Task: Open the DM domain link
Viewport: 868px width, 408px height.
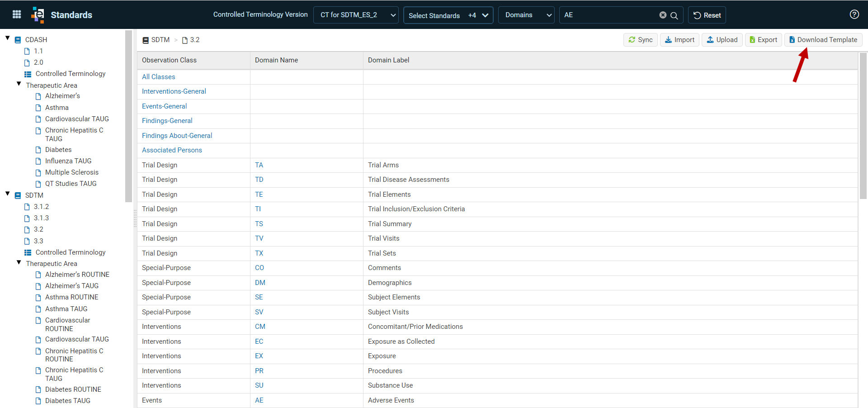Action: pyautogui.click(x=260, y=283)
